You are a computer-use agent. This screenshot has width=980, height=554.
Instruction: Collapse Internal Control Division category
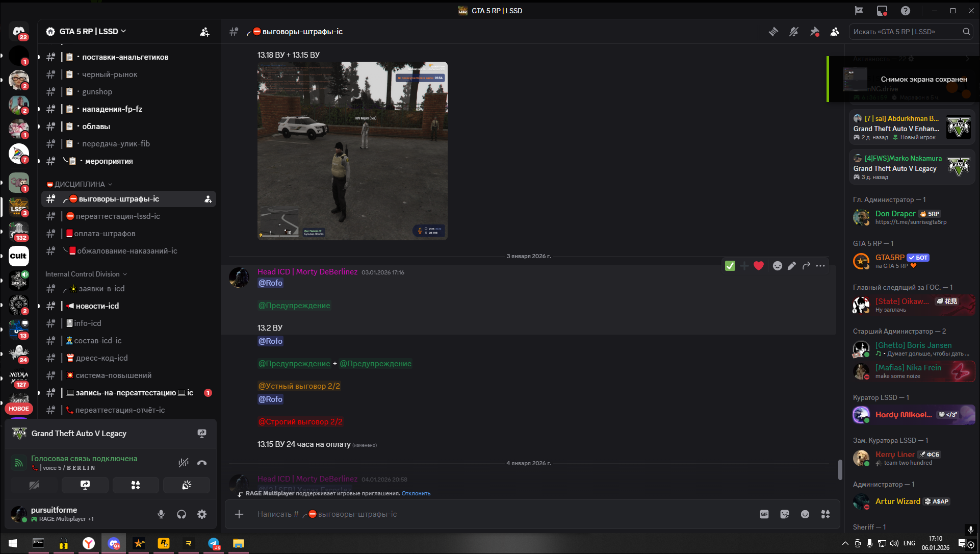coord(83,274)
